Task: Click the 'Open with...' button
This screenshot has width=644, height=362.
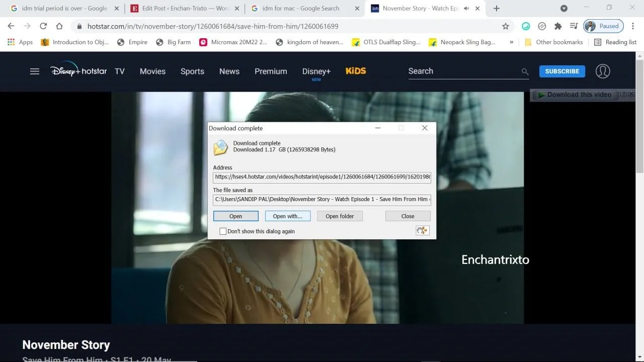Action: click(287, 216)
